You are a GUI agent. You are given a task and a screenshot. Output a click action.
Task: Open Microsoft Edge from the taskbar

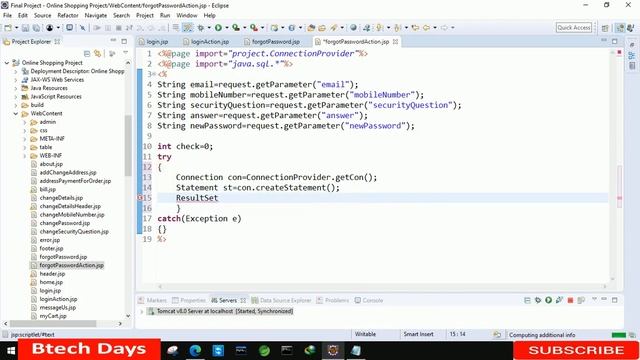coord(195,350)
